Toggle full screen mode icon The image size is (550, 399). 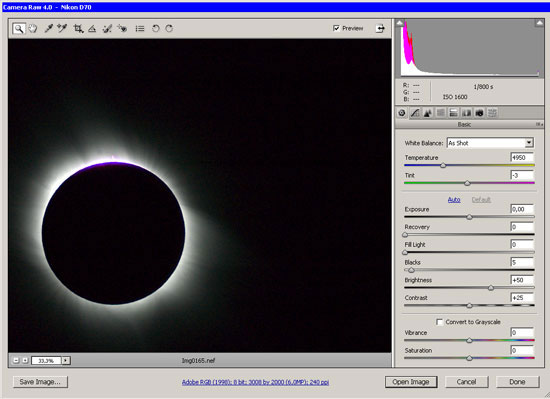(380, 28)
